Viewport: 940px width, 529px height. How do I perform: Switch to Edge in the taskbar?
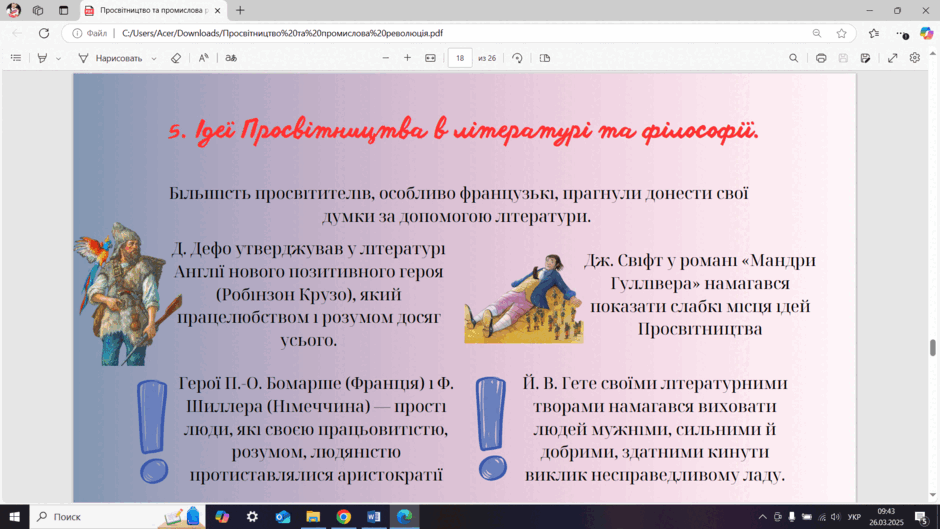pyautogui.click(x=404, y=516)
